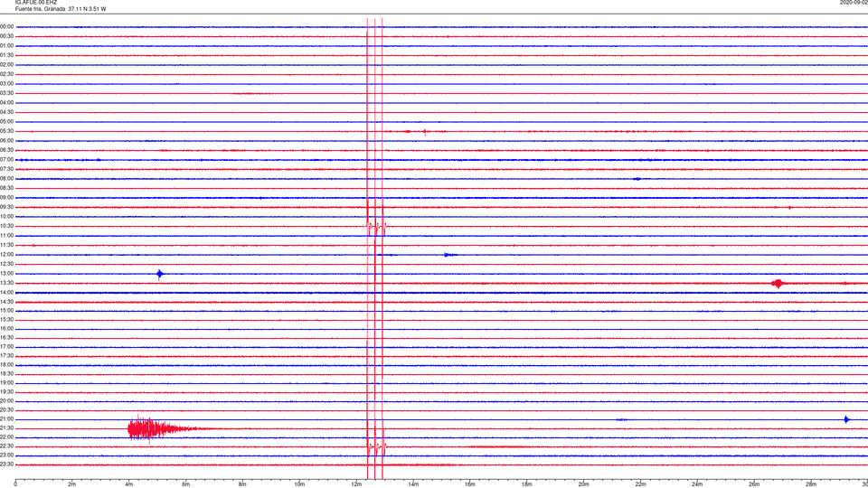Select the 13:30 trace time label
Screen dimensions: 868x488
[x=7, y=283]
